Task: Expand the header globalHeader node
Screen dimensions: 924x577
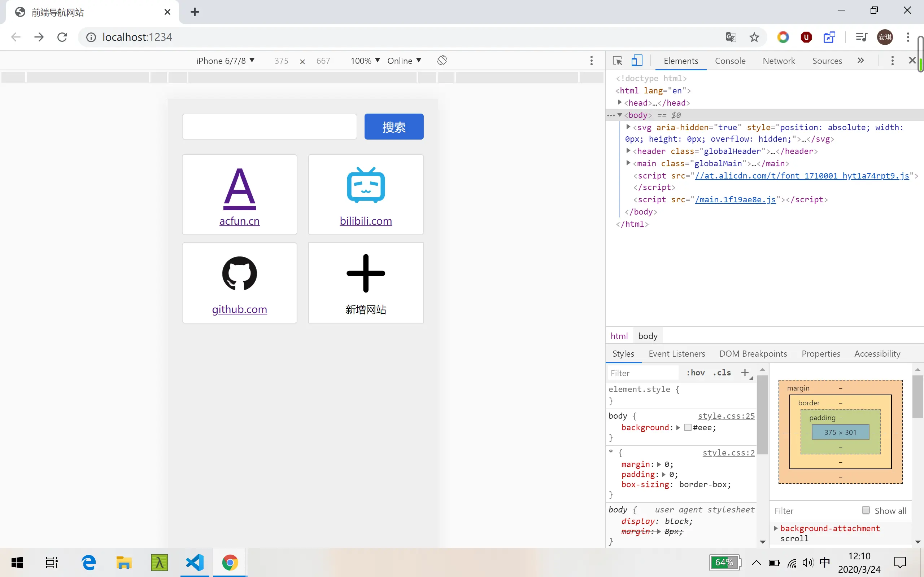Action: coord(628,151)
